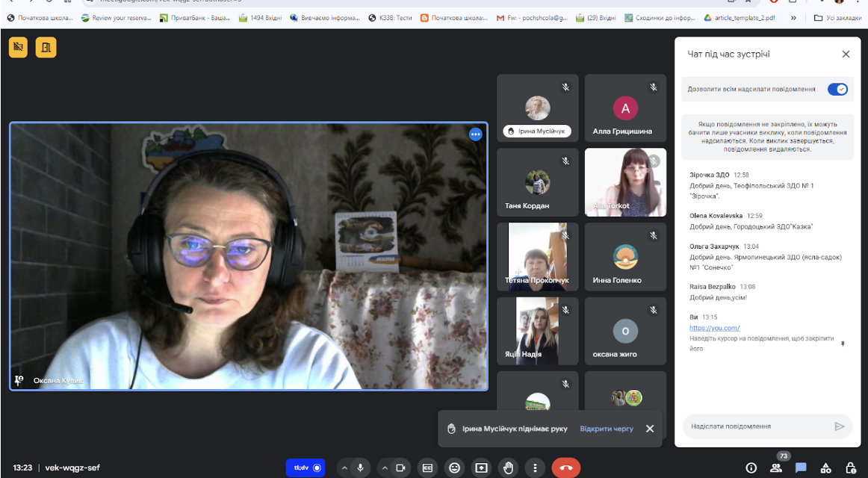
Task: Click the present screen button
Action: pyautogui.click(x=482, y=468)
